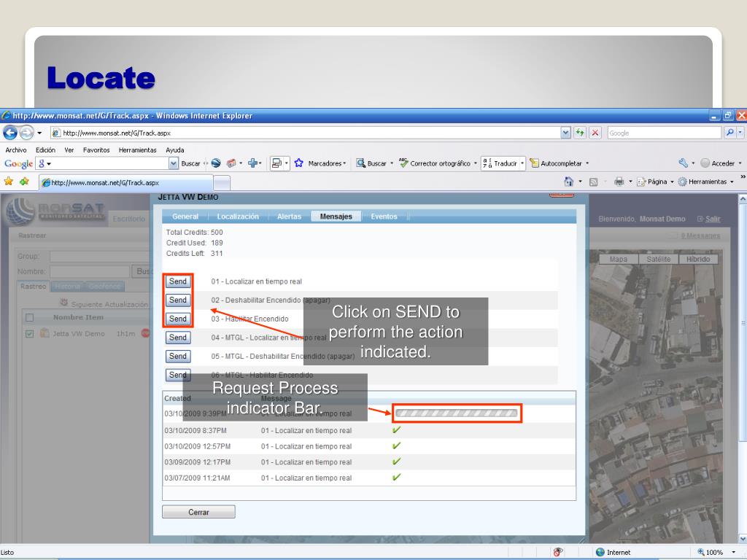Click the Home icon in command bar
The height and width of the screenshot is (560, 747).
tap(568, 182)
